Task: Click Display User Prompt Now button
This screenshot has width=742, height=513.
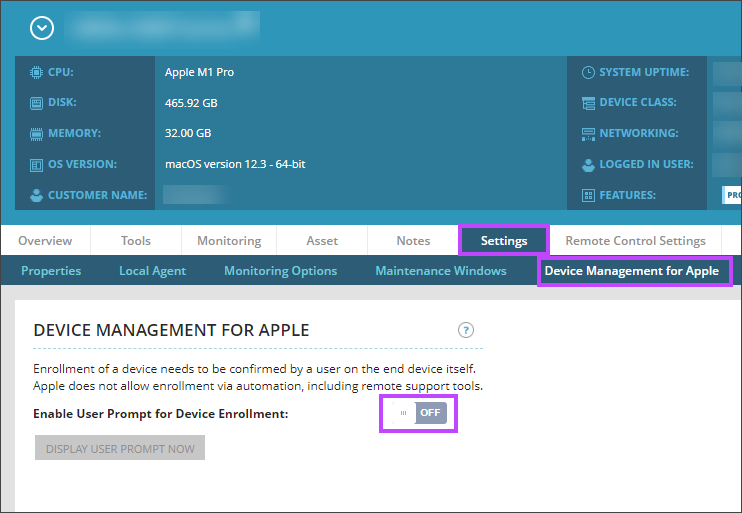Action: pyautogui.click(x=120, y=448)
